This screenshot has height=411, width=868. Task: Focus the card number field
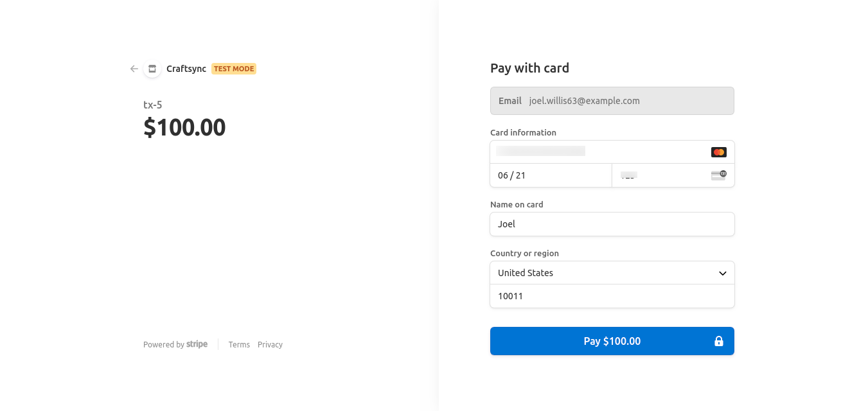tap(598, 152)
